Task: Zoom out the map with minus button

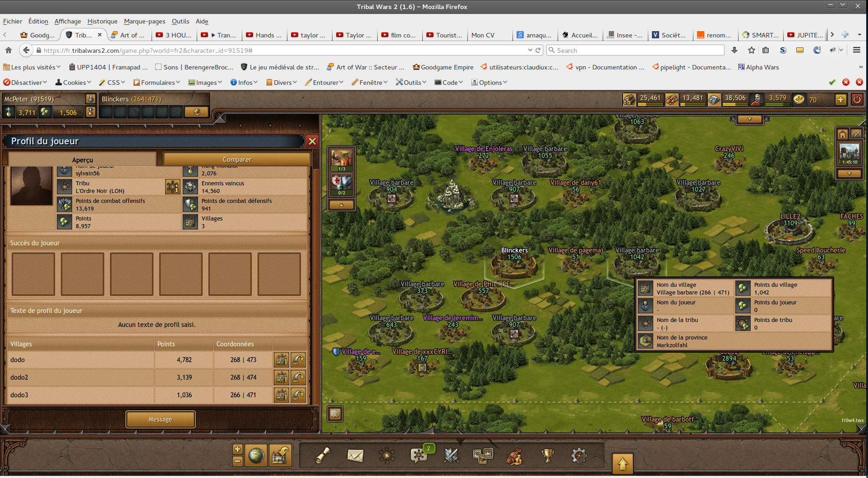Action: coord(238,461)
